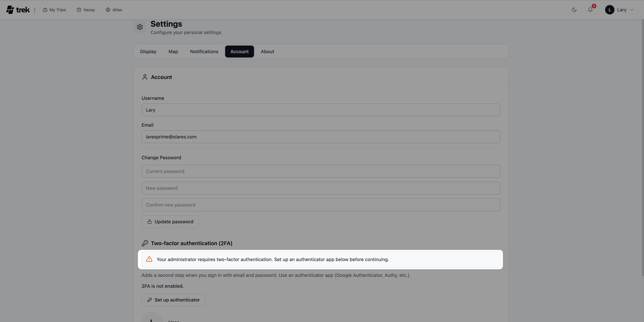This screenshot has height=322, width=644.
Task: Select the Display tab
Action: 148,51
